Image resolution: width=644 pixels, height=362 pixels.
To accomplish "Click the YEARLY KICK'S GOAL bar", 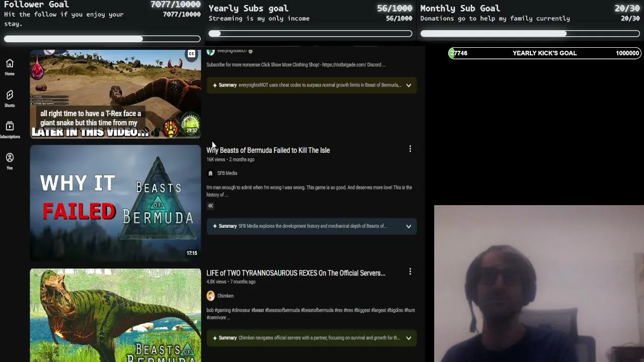I will 544,53.
